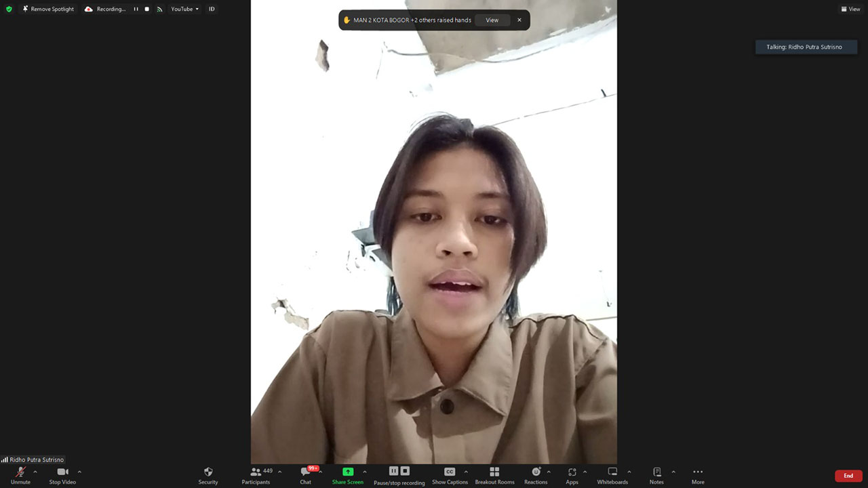Open the Notes tool
Image resolution: width=868 pixels, height=488 pixels.
[656, 475]
